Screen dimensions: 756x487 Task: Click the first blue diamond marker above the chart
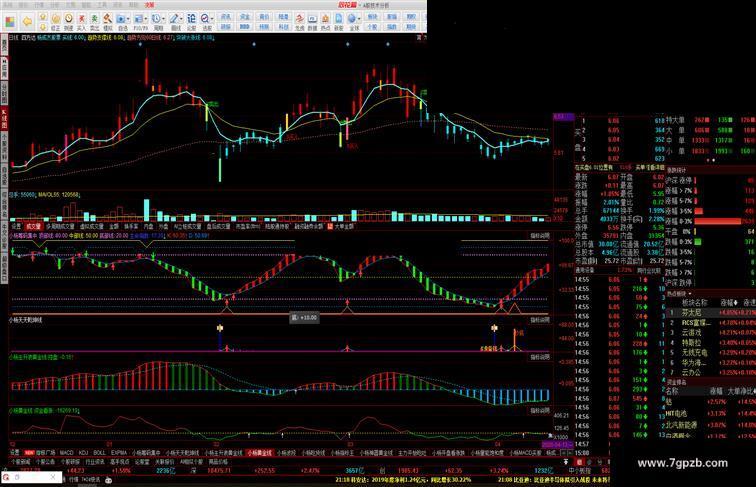point(140,44)
